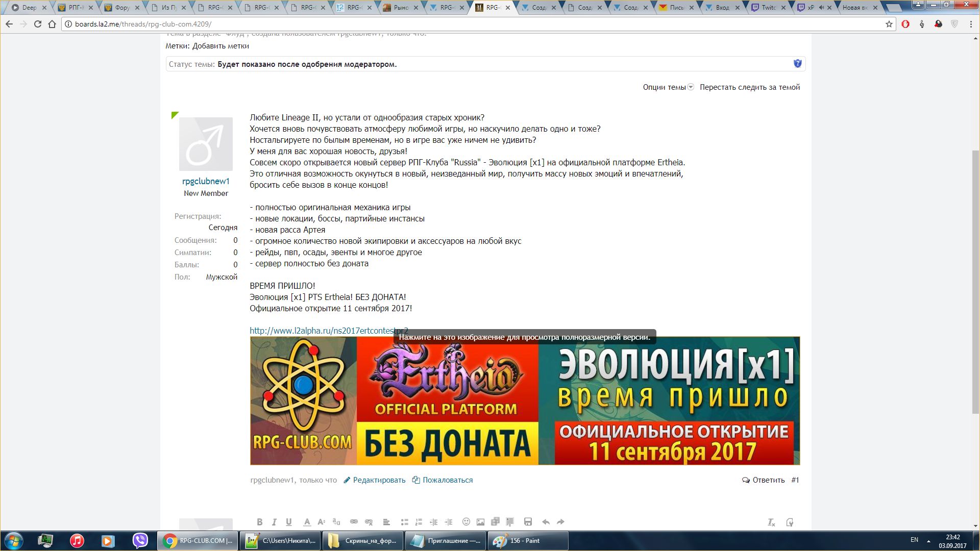Switch to the Рынок browser tab
Viewport: 980px width, 551px height.
(x=401, y=8)
